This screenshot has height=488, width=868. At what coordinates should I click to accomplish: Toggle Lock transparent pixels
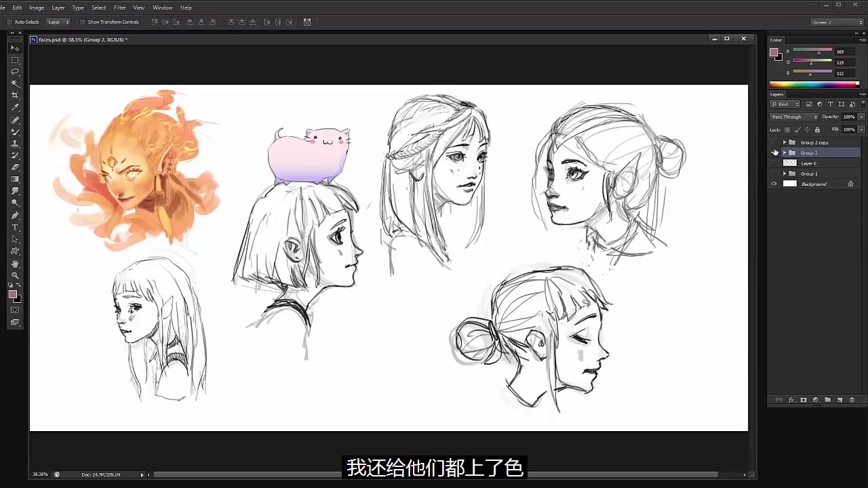787,129
